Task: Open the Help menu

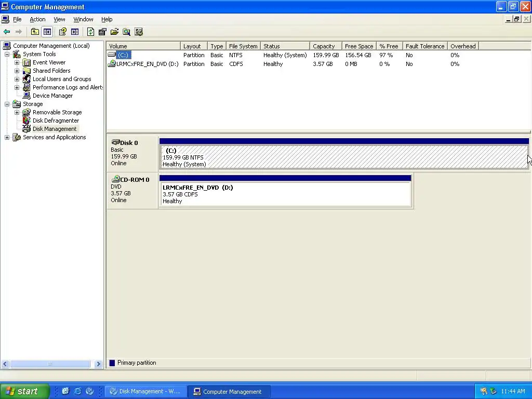Action: [x=107, y=19]
